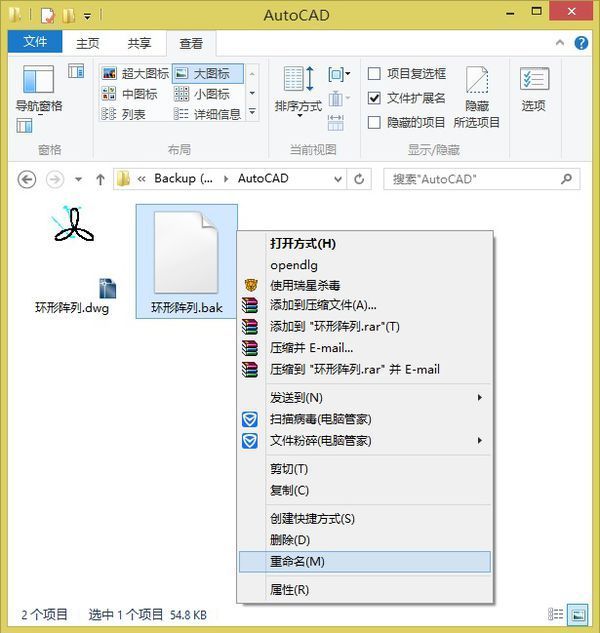Open the 主页 ribbon tab
Viewport: 600px width, 633px height.
(x=88, y=43)
